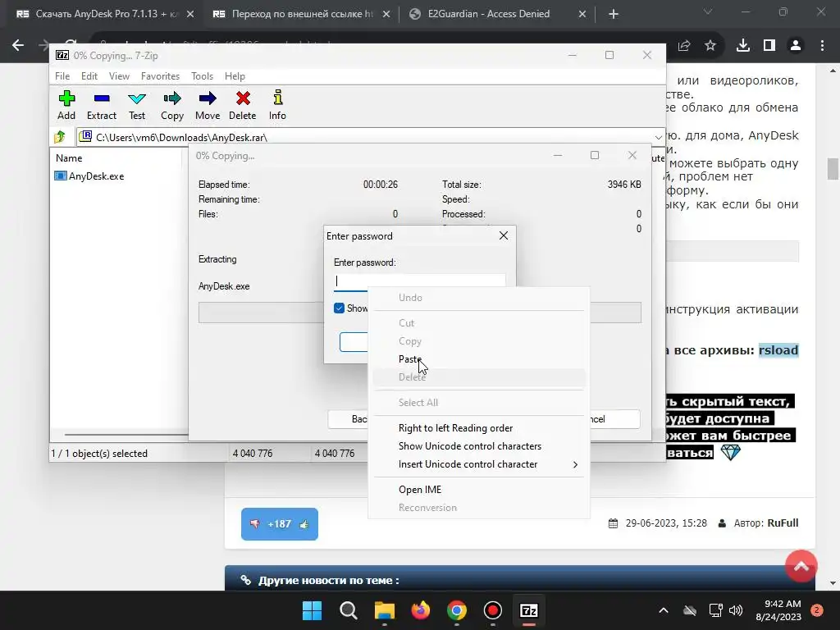Click the Add toolbar icon in 7-Zip
The width and height of the screenshot is (840, 630).
66,105
